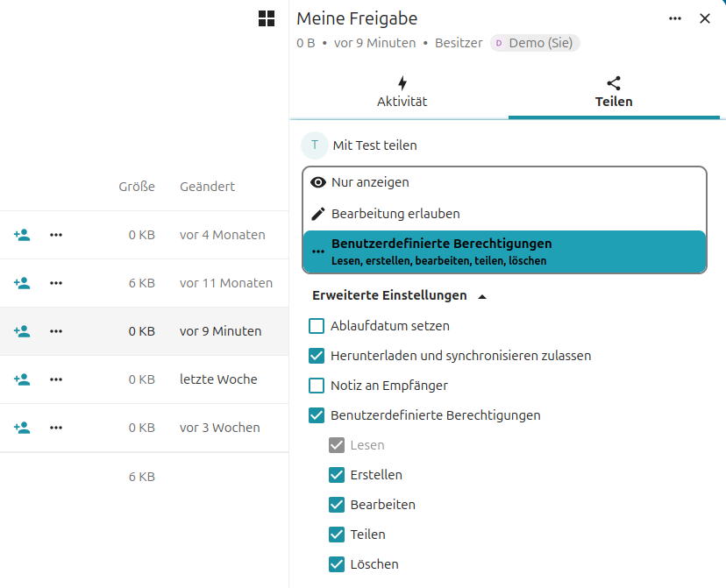This screenshot has width=726, height=588.
Task: Click the share icon above Teilen
Action: click(614, 82)
